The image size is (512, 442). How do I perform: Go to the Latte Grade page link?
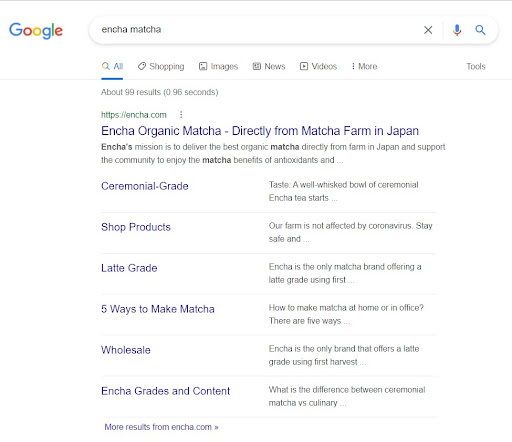pos(129,268)
